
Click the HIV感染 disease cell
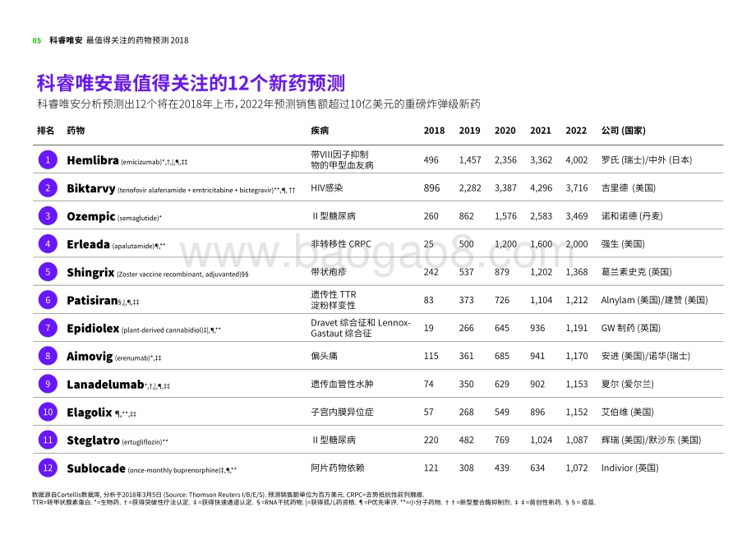click(327, 188)
